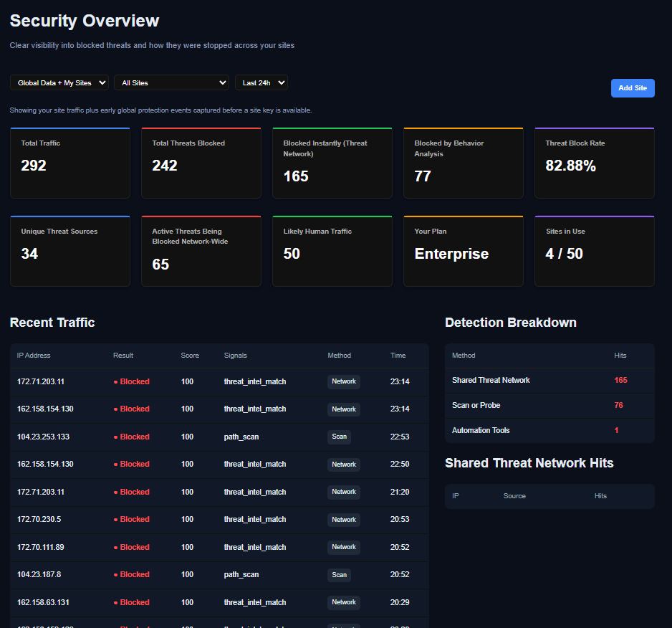Click IP address 172.70.111.89
The height and width of the screenshot is (628, 672).
click(40, 547)
